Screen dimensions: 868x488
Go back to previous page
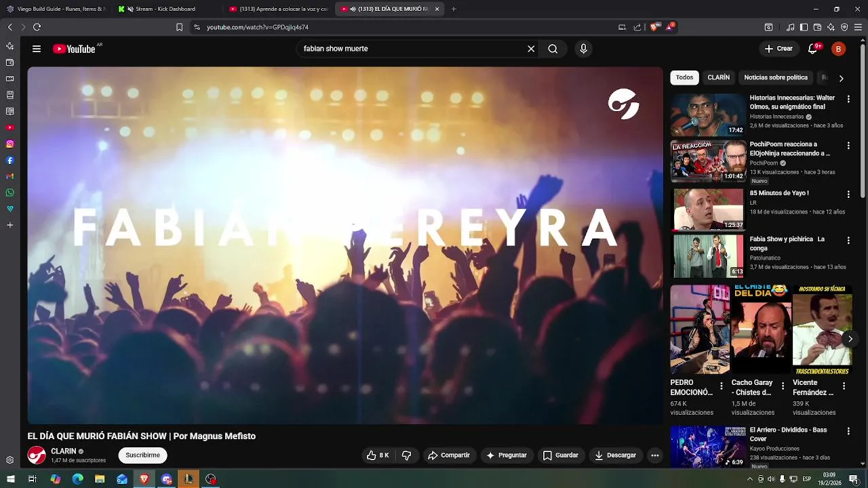click(x=9, y=27)
